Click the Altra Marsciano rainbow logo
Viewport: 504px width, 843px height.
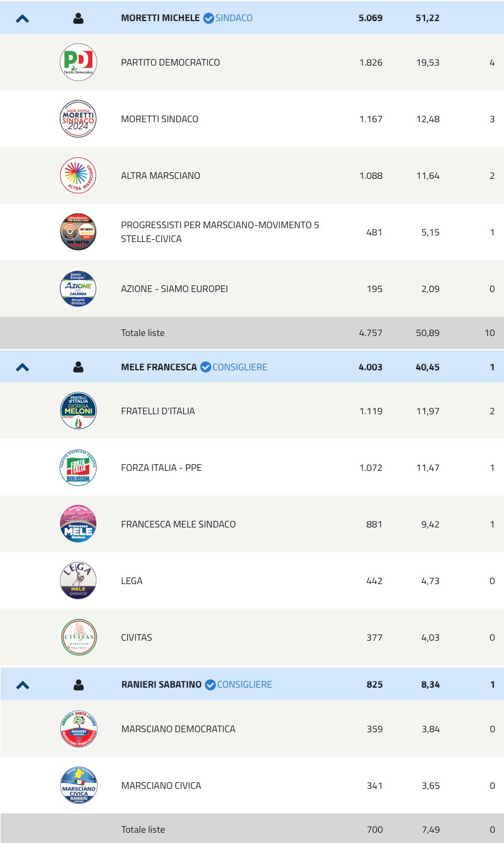click(x=78, y=175)
